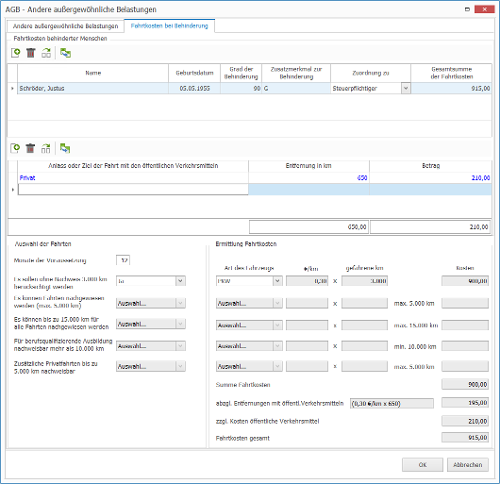Screen dimensions: 500x484
Task: Click birthdate cell 05.05.1955
Action: [194, 88]
